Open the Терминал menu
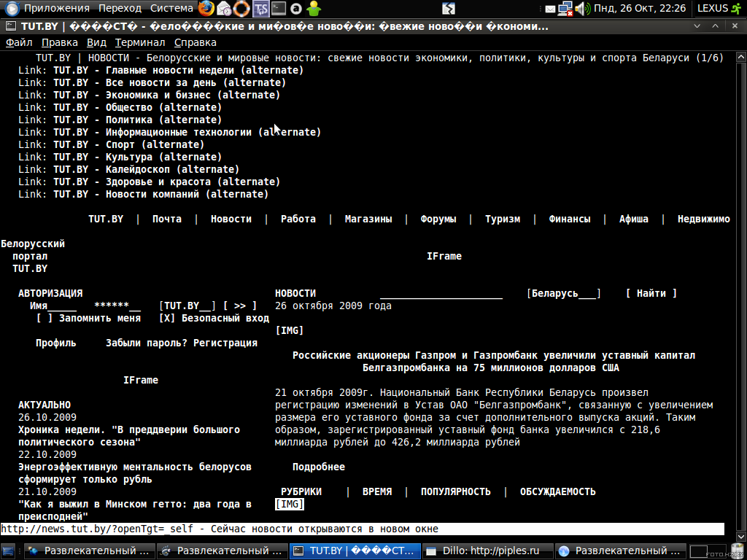 click(x=140, y=42)
